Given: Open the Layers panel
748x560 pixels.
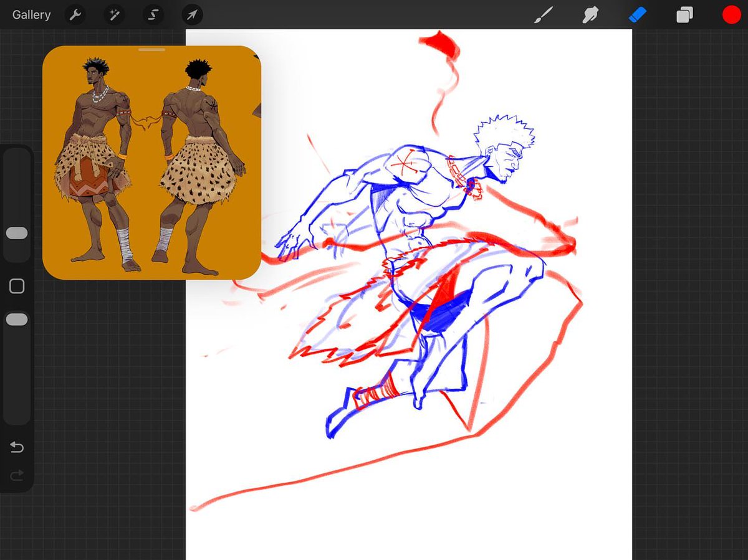Looking at the screenshot, I should point(684,15).
